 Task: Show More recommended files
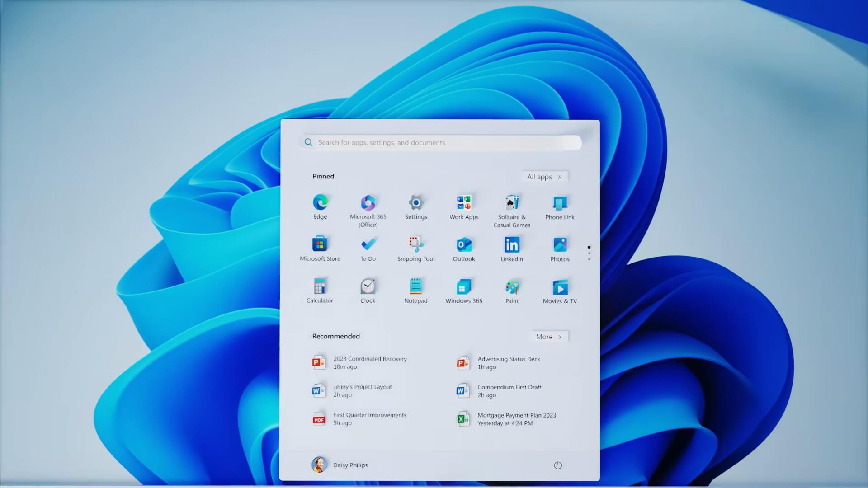click(x=548, y=336)
